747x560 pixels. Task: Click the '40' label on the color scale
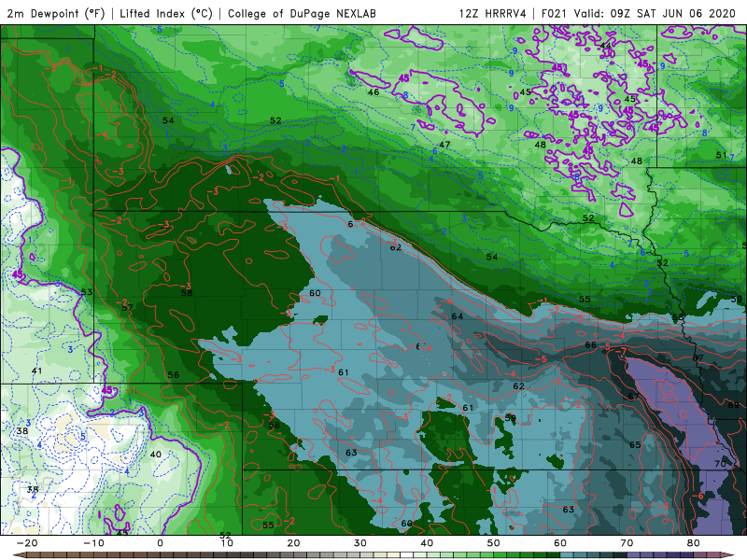427,543
